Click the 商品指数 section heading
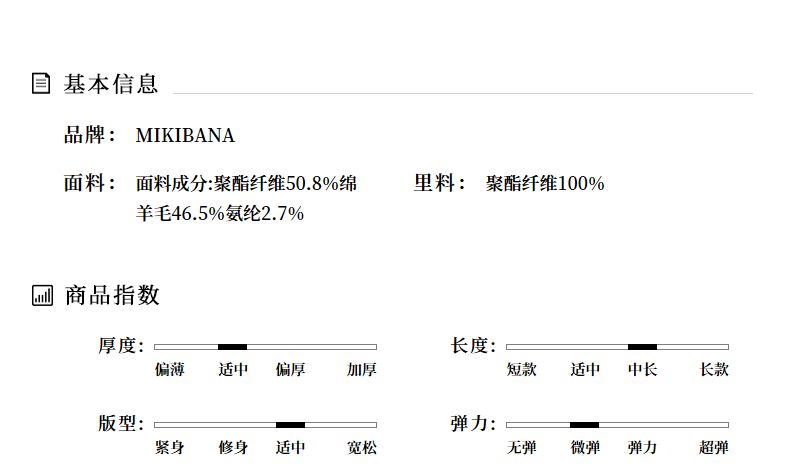790x466 pixels. pyautogui.click(x=111, y=295)
